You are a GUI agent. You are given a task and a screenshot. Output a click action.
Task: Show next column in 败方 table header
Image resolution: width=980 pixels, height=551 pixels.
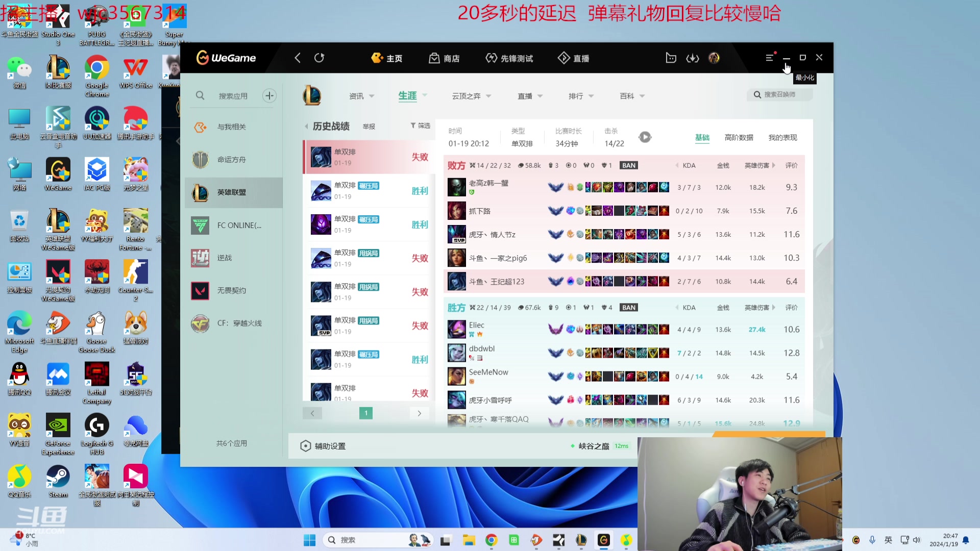coord(774,165)
